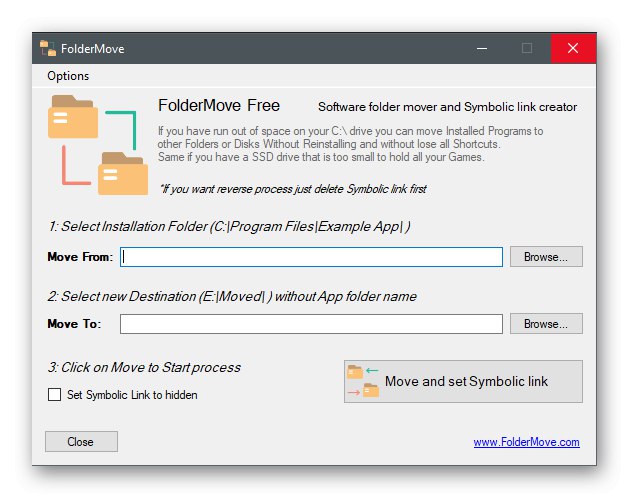Viewport: 629px width, 498px height.
Task: Browse for the Move To destination
Action: [546, 324]
